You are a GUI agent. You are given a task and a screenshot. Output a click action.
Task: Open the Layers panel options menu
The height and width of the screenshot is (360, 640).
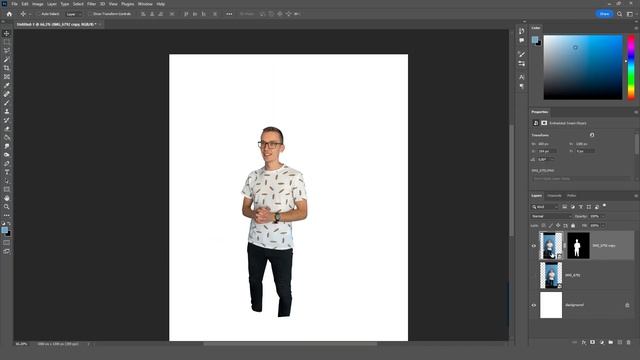coord(636,196)
